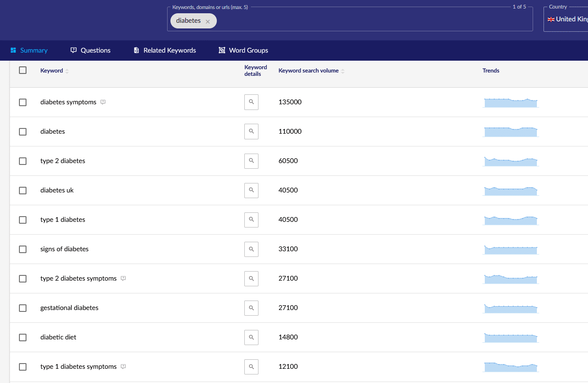
Task: Click the diabetes symptoms trend chart
Action: click(x=510, y=102)
